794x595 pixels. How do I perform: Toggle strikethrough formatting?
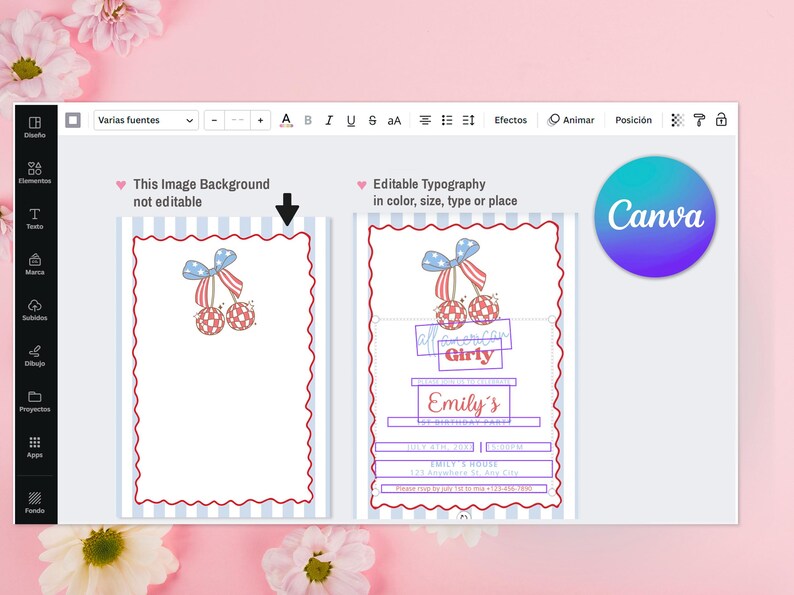[372, 120]
